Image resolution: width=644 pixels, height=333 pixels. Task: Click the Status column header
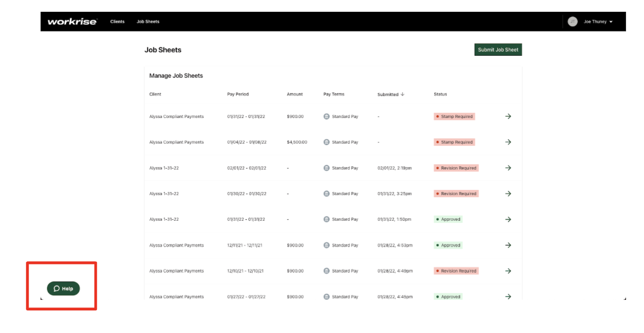point(440,94)
